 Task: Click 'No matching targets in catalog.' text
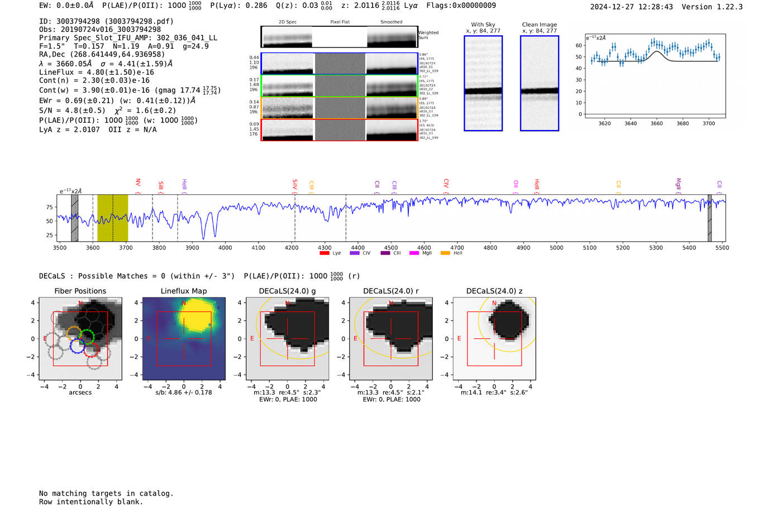(x=106, y=493)
